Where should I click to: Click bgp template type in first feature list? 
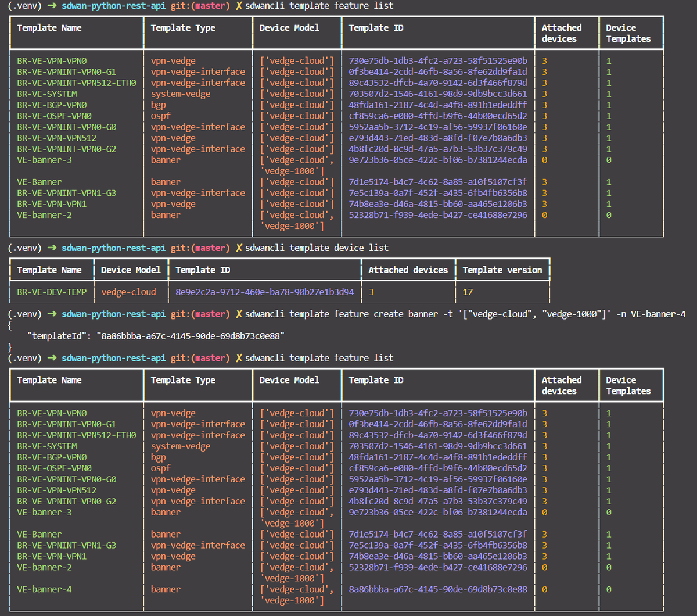coord(159,105)
